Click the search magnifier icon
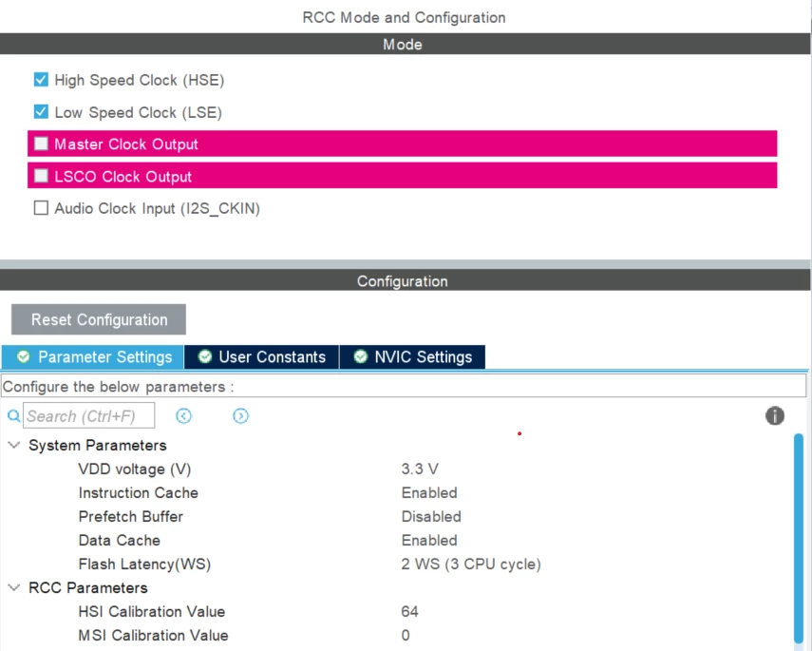The height and width of the screenshot is (651, 812). (x=14, y=415)
